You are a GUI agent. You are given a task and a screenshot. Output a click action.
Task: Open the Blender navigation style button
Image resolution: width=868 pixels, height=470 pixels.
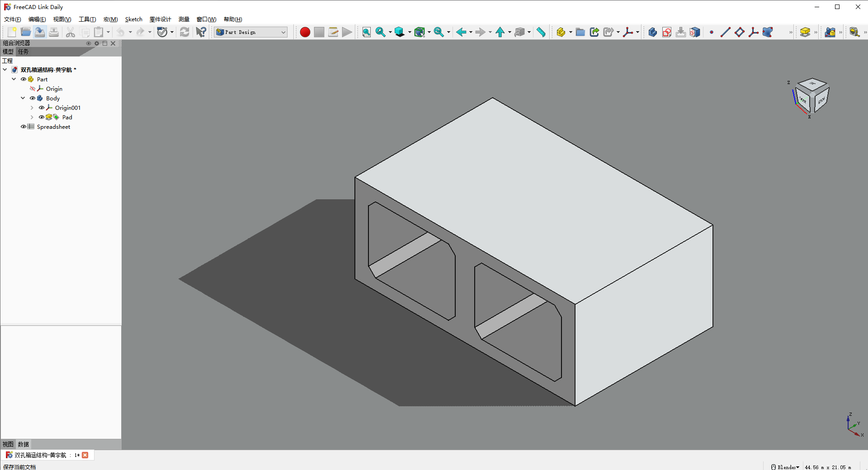[x=785, y=467]
